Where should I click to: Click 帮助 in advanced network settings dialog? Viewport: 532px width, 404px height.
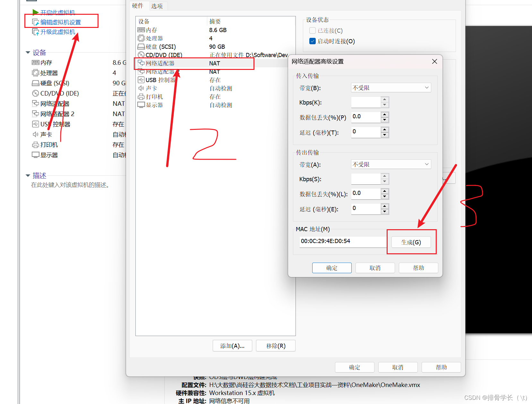pos(418,268)
